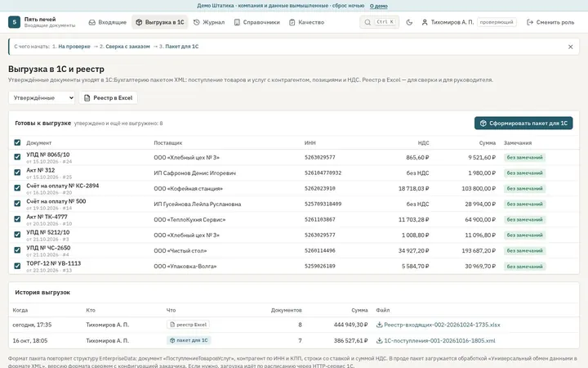Click the Ctrl K search field
This screenshot has height=368, width=588.
379,23
